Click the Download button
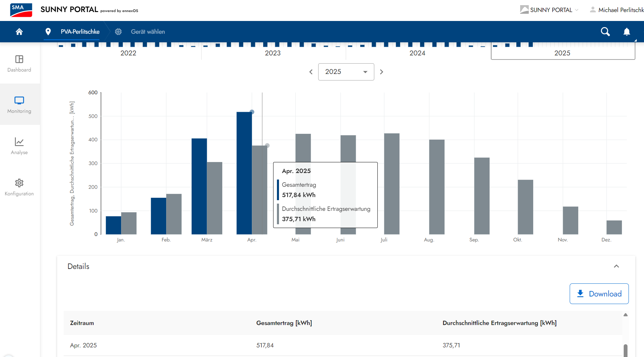Screen dimensions: 644x357 tap(599, 294)
